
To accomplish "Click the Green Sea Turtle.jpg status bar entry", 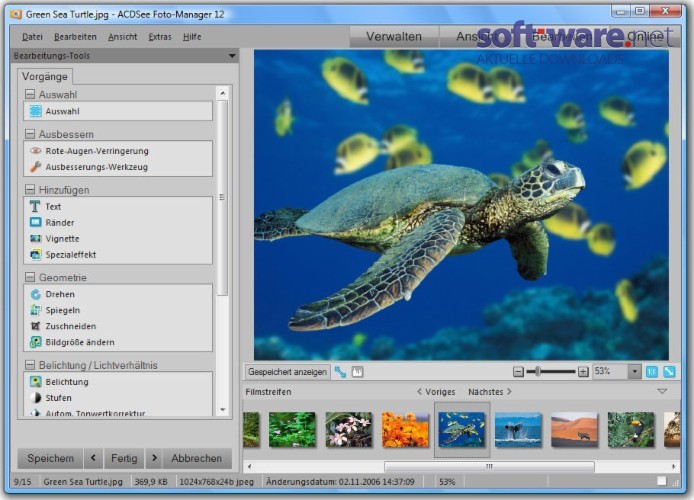I will click(83, 482).
